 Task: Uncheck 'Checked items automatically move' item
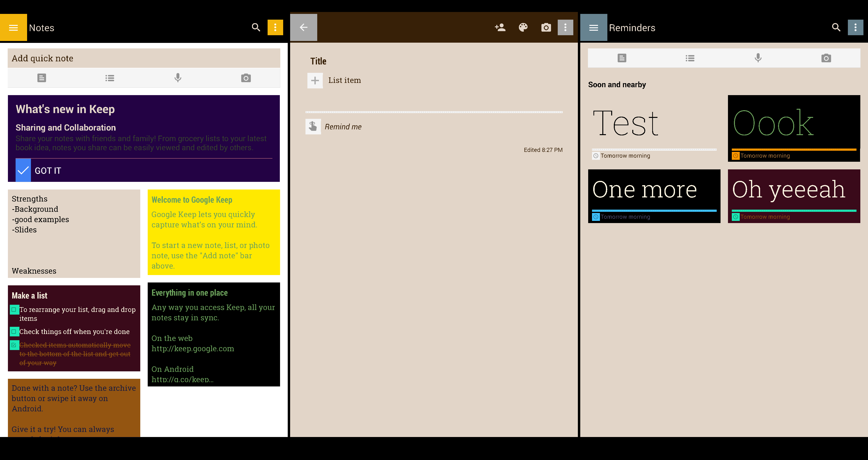pyautogui.click(x=14, y=345)
